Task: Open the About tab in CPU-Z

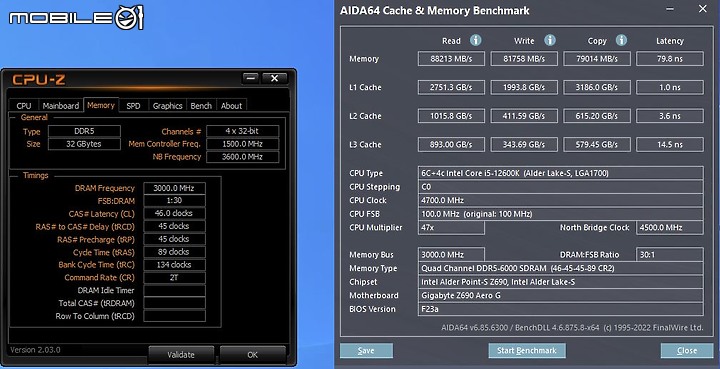Action: pos(231,106)
